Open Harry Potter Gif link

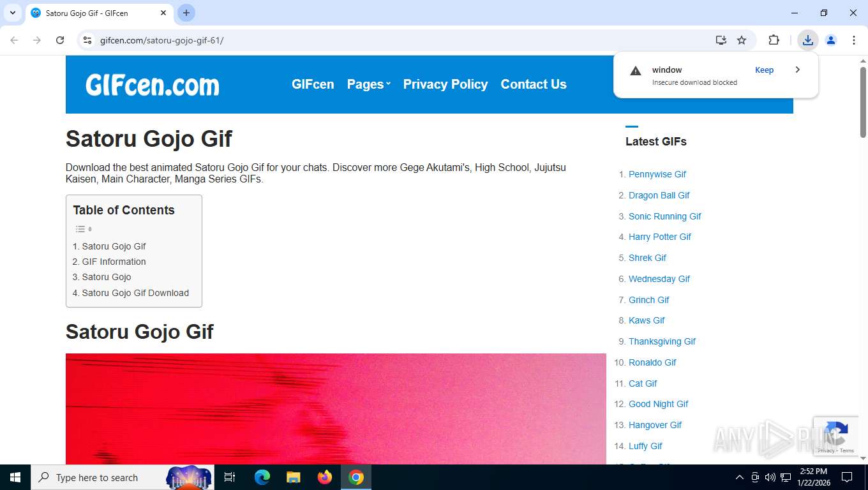pyautogui.click(x=660, y=237)
